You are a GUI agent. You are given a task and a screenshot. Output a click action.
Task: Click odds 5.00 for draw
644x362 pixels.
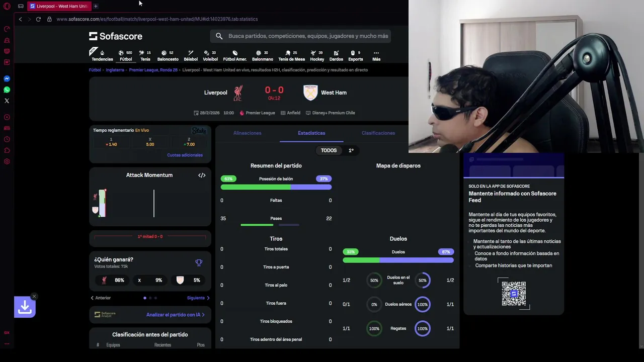click(x=150, y=142)
